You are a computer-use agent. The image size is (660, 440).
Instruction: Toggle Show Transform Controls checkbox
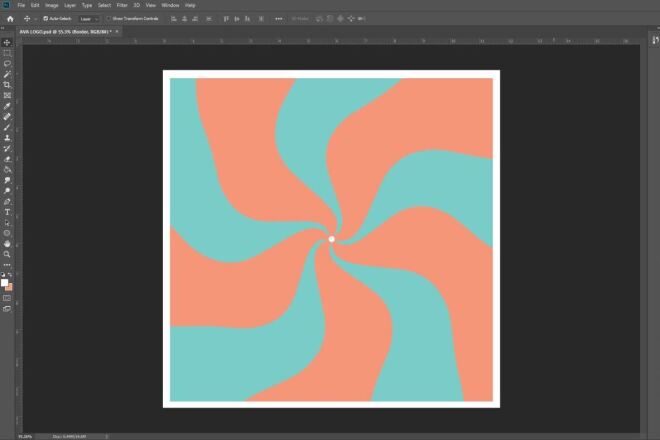click(109, 19)
